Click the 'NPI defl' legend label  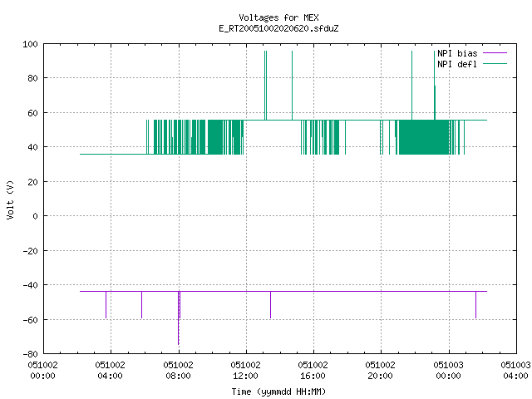[x=457, y=64]
